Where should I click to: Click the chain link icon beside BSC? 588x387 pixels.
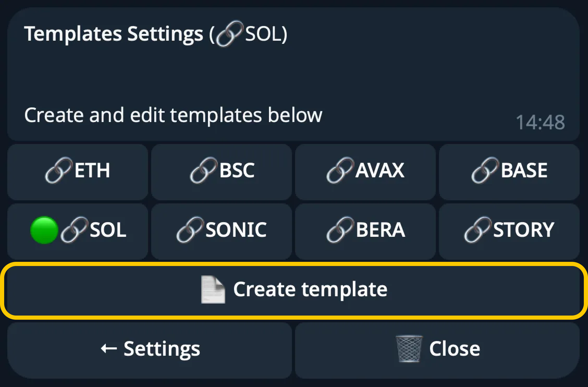click(204, 170)
